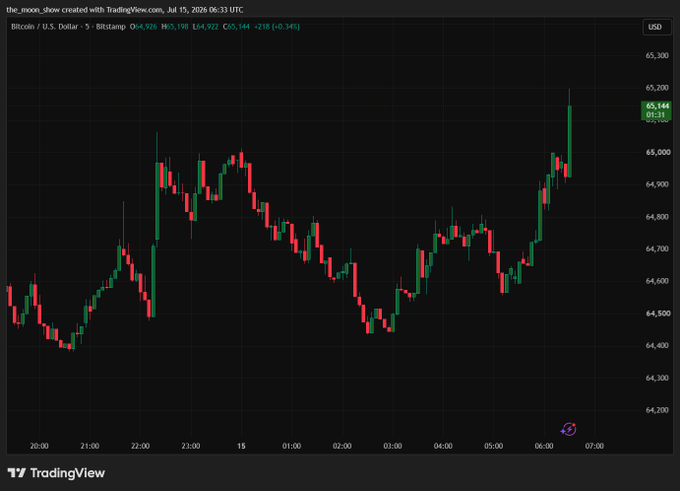This screenshot has width=680, height=491.
Task: Click the 05:00 time axis label
Action: 494,446
